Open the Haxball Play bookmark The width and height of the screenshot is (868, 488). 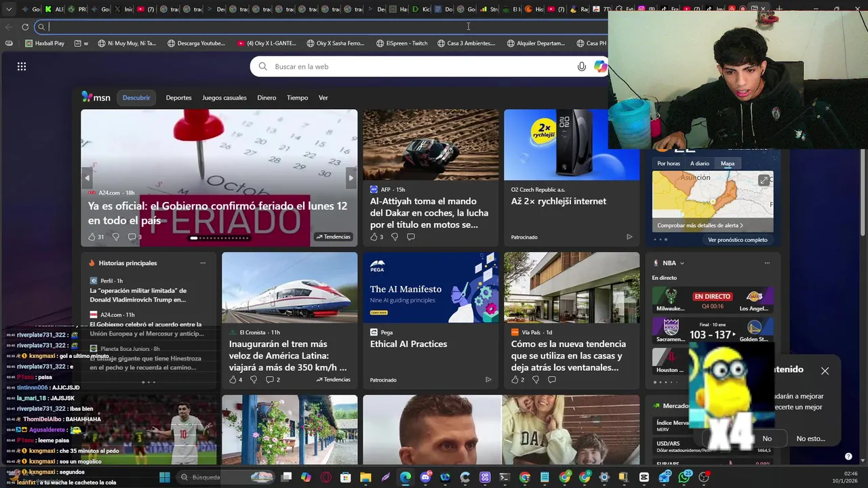pyautogui.click(x=45, y=43)
